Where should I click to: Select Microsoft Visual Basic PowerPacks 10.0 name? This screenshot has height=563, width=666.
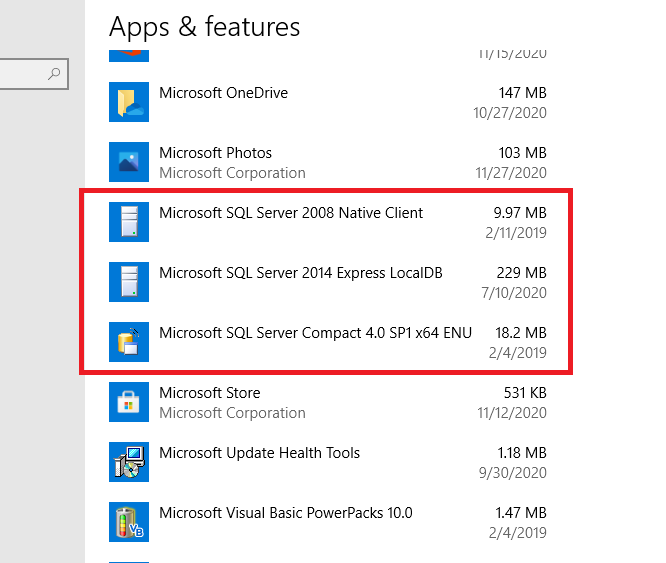click(x=285, y=513)
